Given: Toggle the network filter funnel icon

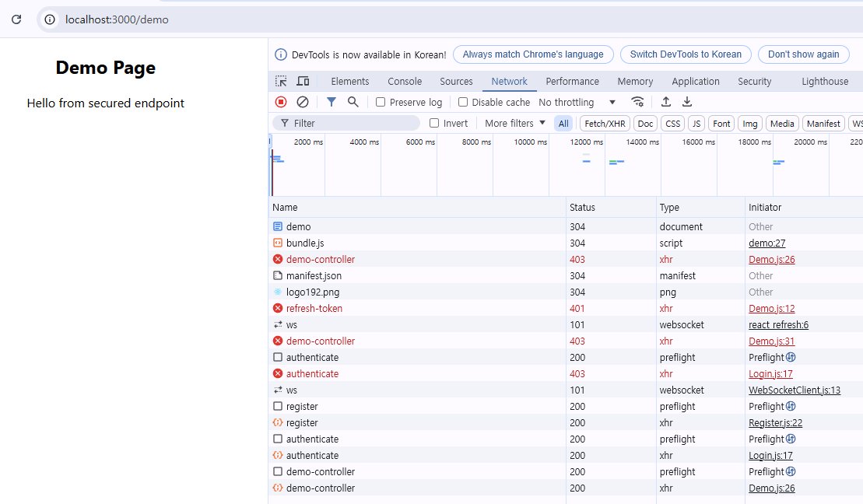Looking at the screenshot, I should [x=332, y=102].
